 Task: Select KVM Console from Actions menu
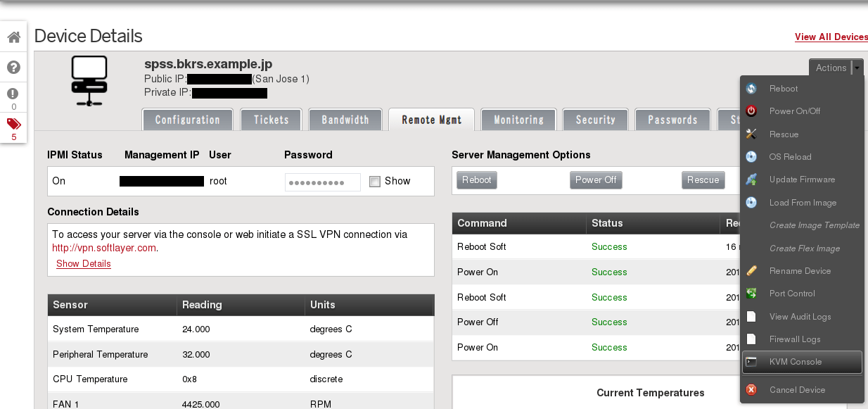click(795, 362)
